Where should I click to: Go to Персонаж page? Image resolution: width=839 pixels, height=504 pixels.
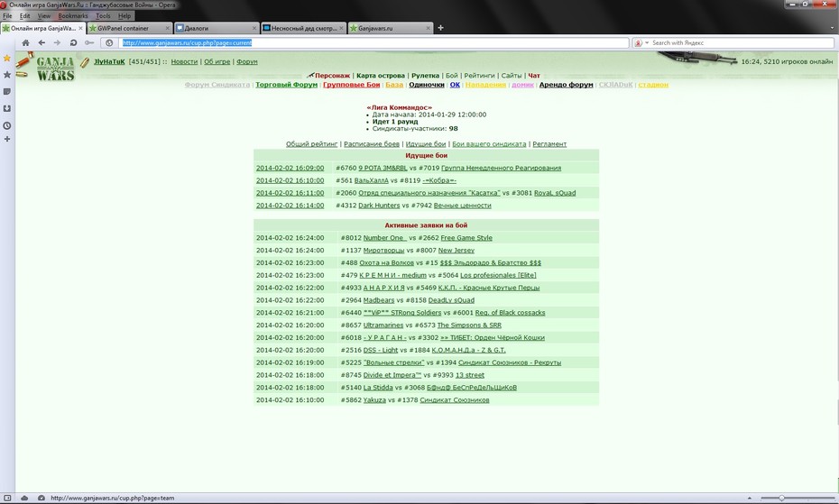click(332, 76)
